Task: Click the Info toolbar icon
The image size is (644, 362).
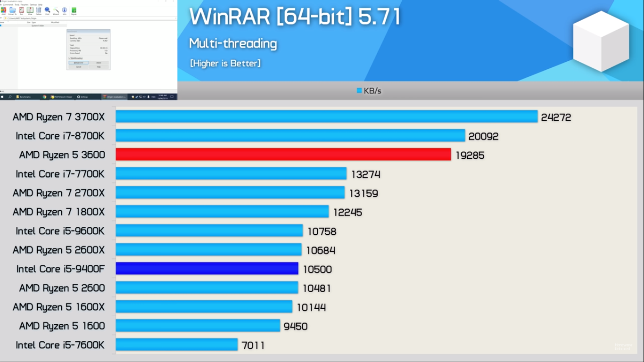Action: click(x=65, y=10)
